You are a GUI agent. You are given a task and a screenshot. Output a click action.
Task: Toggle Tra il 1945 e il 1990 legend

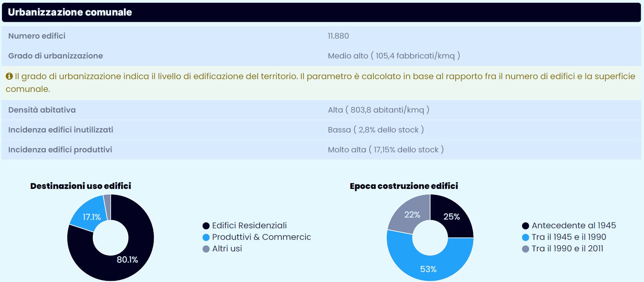568,237
